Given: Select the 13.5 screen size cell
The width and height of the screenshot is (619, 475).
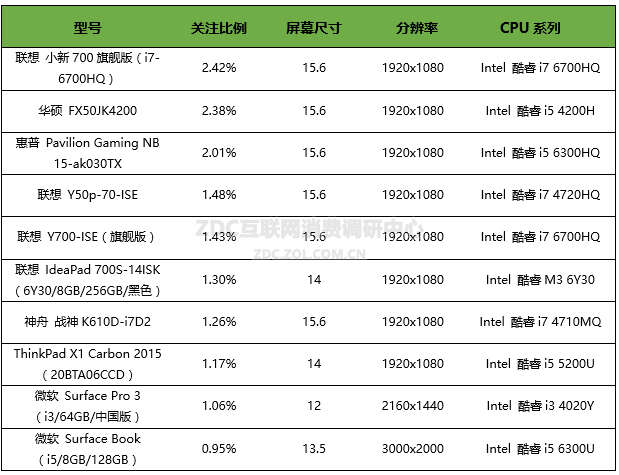Looking at the screenshot, I should (x=313, y=448).
